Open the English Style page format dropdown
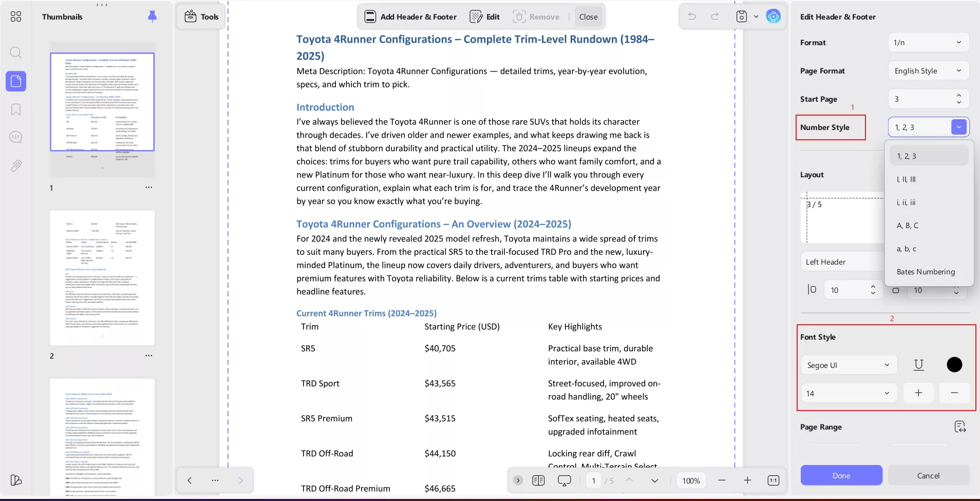This screenshot has width=980, height=501. click(928, 70)
